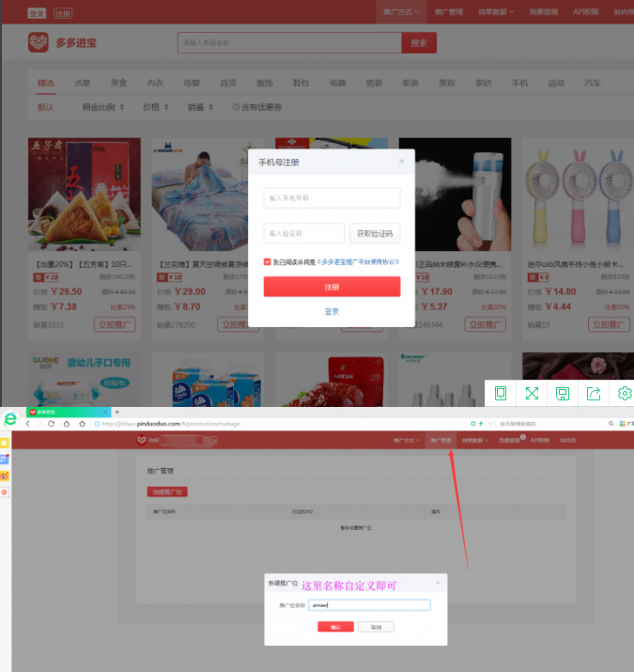Image resolution: width=634 pixels, height=672 pixels.
Task: Close the 手机号注册 dialog with X
Action: pyautogui.click(x=401, y=162)
